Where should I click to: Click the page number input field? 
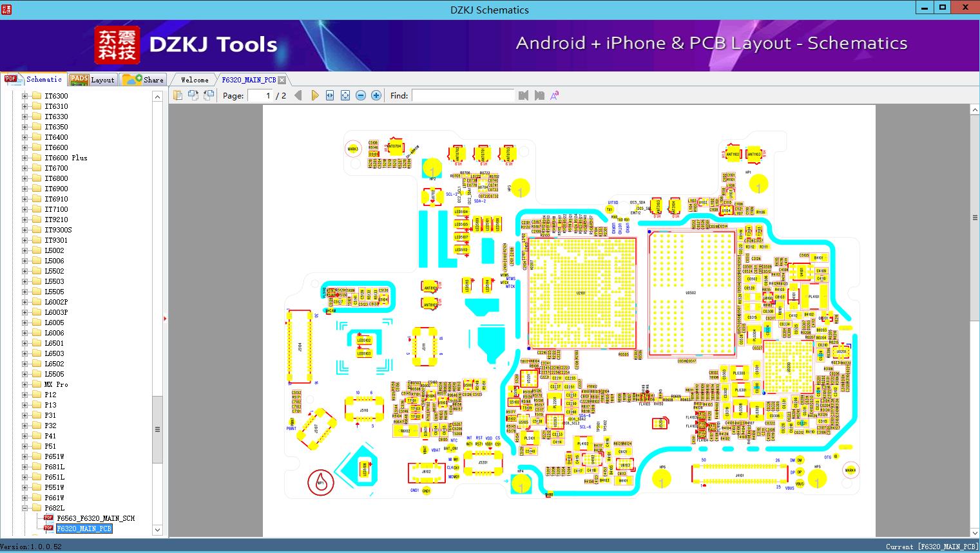tap(260, 95)
